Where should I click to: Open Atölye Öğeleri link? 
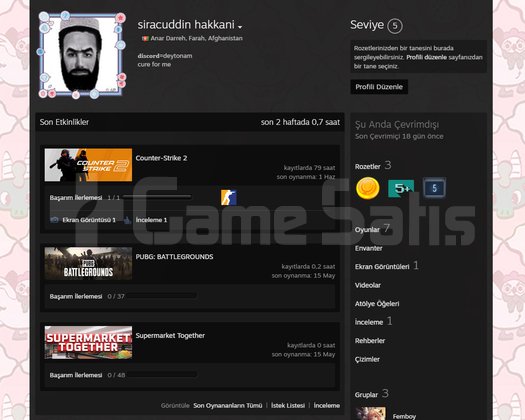[377, 304]
